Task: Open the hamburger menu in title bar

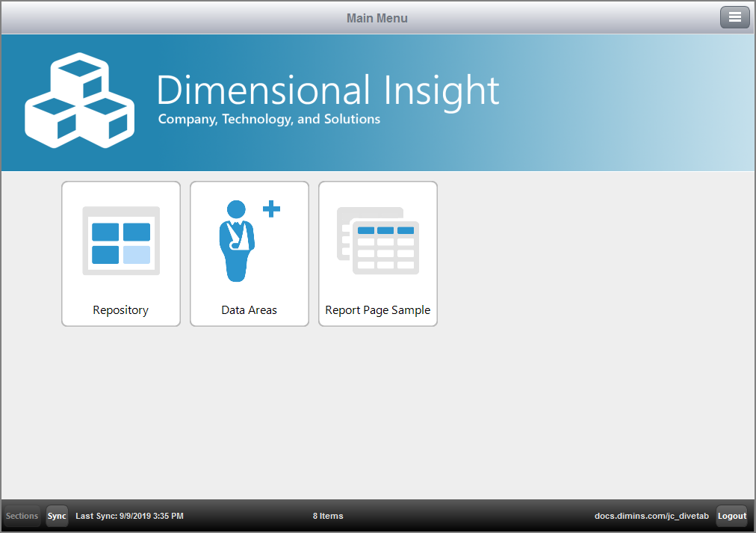Action: pos(734,18)
